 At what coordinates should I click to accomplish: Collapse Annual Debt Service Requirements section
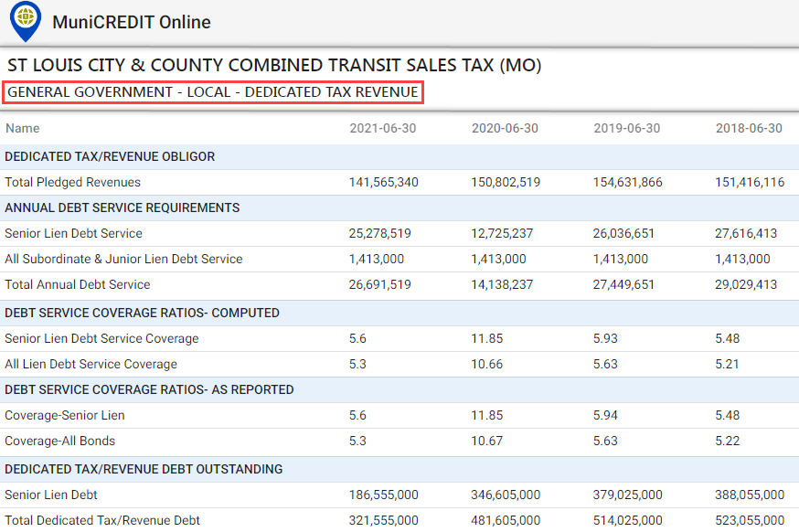(399, 207)
